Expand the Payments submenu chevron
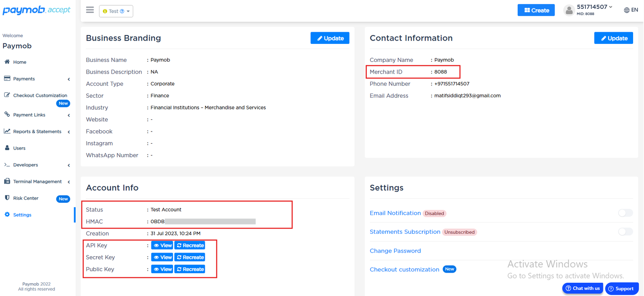 click(69, 79)
